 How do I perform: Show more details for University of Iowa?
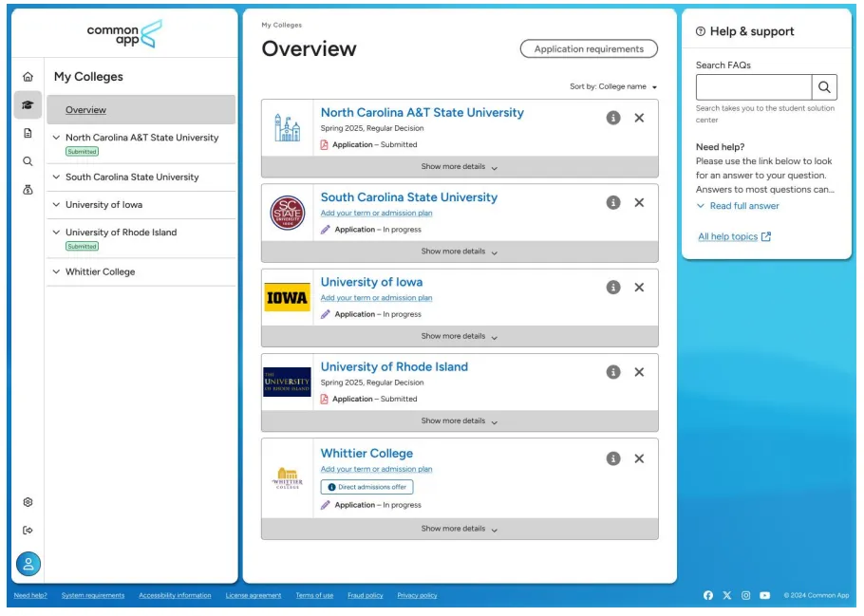[x=460, y=336]
